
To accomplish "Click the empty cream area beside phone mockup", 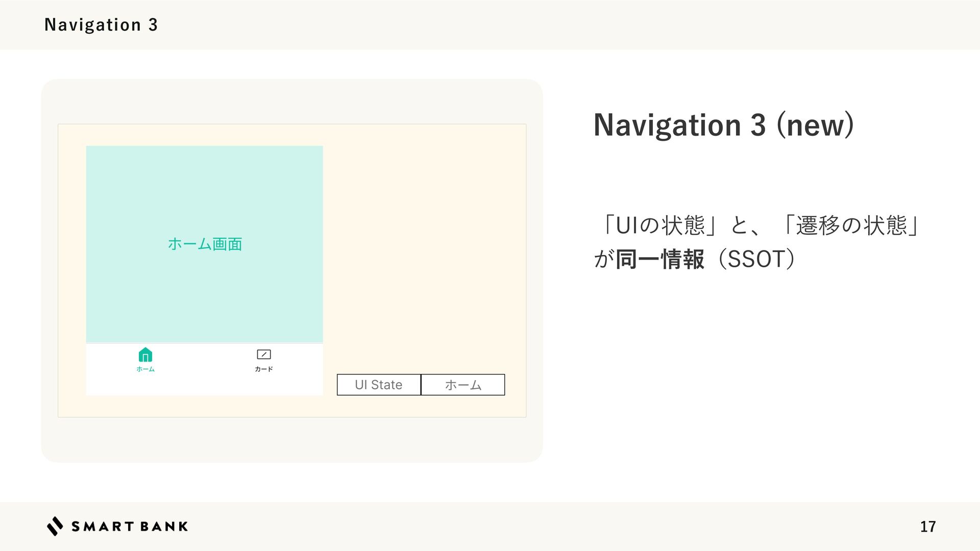I will [x=424, y=245].
